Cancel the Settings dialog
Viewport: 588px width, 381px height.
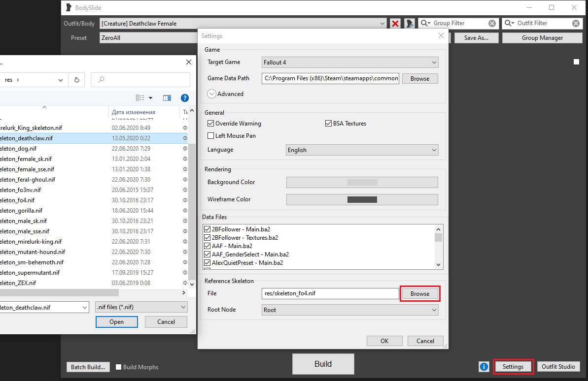point(425,341)
